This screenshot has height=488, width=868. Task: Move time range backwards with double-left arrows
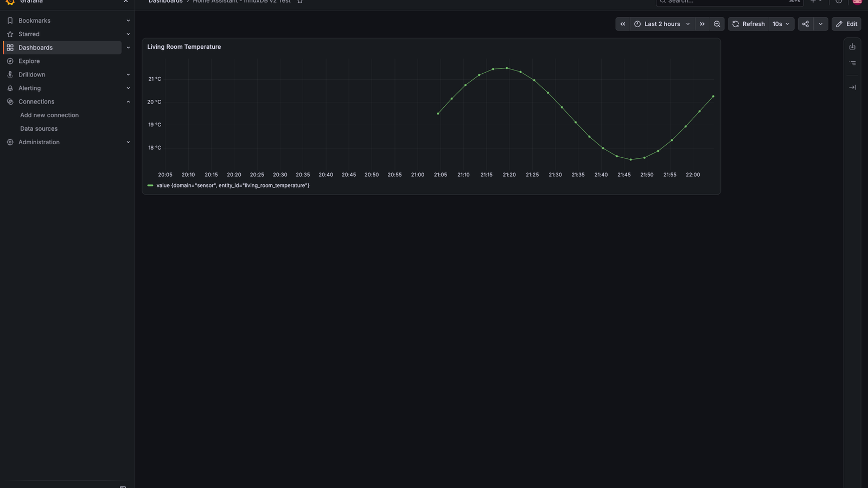pyautogui.click(x=623, y=24)
